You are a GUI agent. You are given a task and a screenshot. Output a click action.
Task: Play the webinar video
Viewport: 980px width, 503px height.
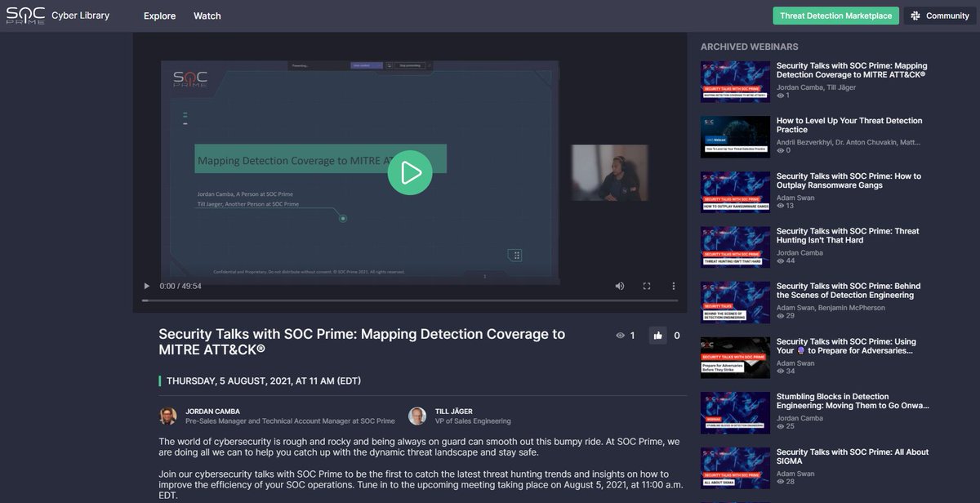tap(411, 172)
